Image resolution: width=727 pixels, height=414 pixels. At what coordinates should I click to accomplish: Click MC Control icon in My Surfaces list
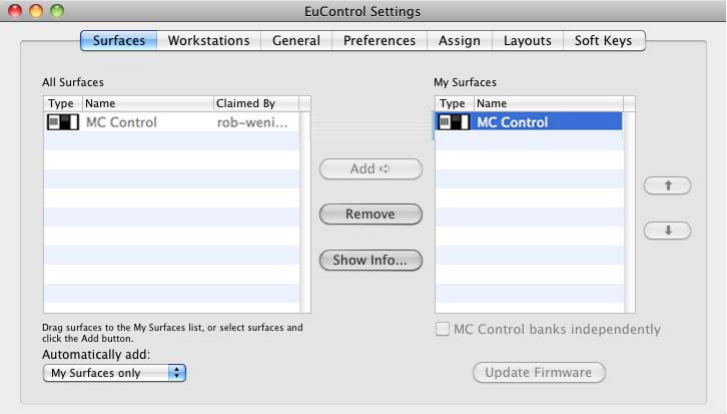(453, 122)
